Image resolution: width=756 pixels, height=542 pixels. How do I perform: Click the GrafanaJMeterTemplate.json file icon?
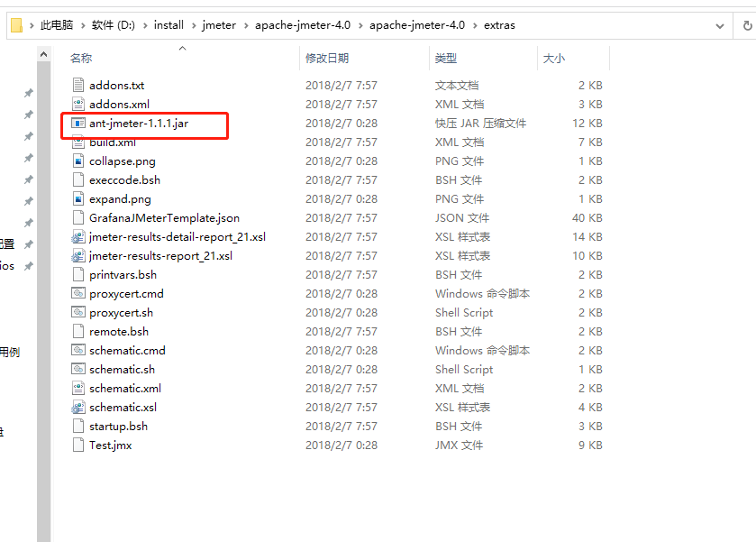click(78, 217)
